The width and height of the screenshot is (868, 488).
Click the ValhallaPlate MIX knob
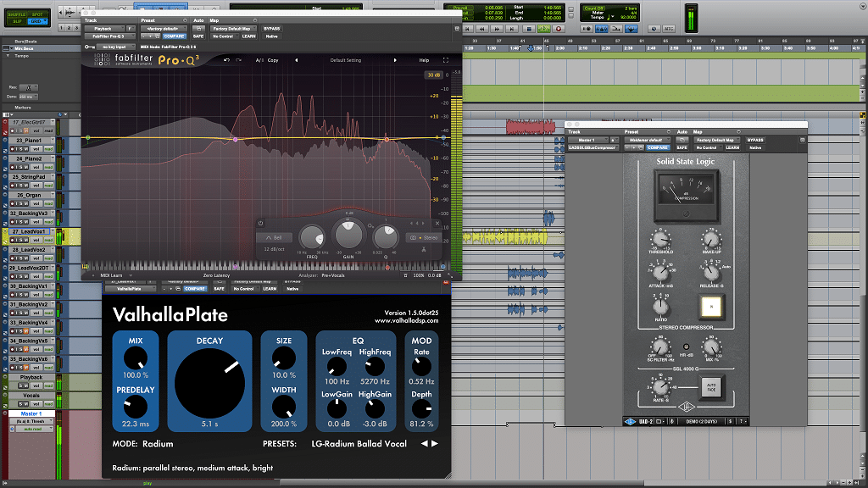135,358
